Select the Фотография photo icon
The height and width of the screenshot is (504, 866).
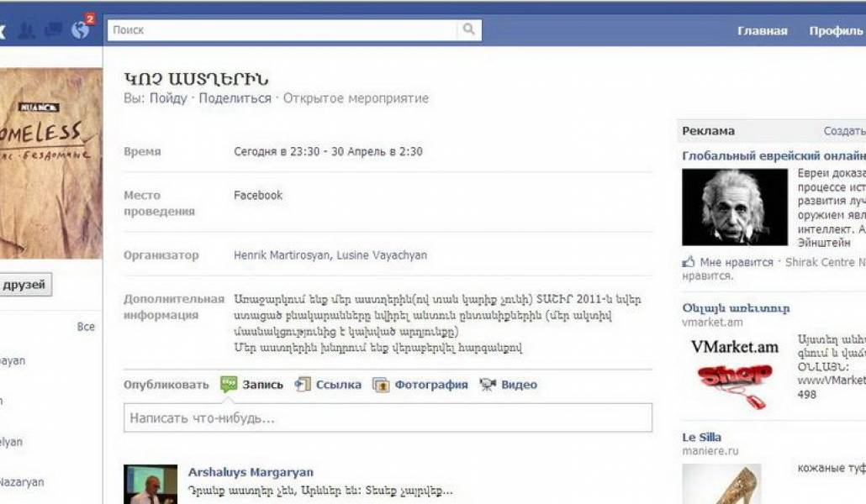(381, 385)
